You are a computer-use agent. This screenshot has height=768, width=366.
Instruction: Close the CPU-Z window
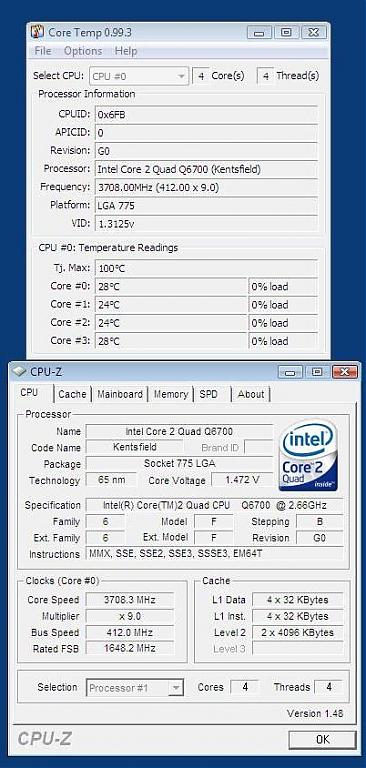(345, 372)
